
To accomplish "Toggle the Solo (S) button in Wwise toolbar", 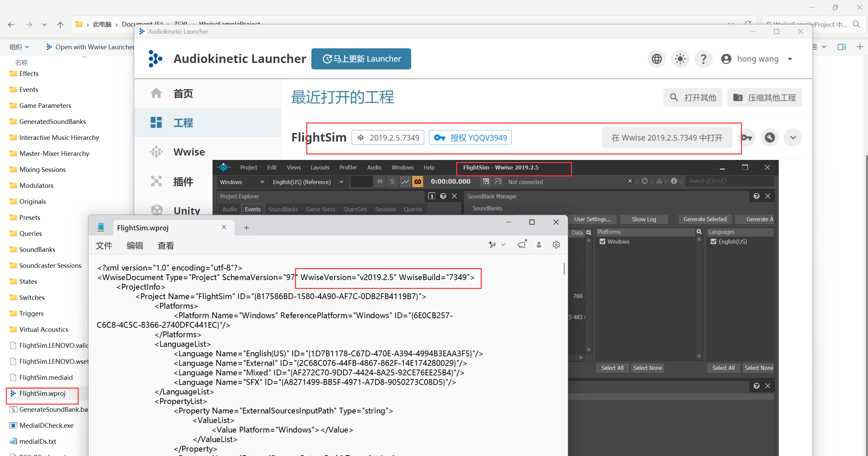I will [392, 182].
